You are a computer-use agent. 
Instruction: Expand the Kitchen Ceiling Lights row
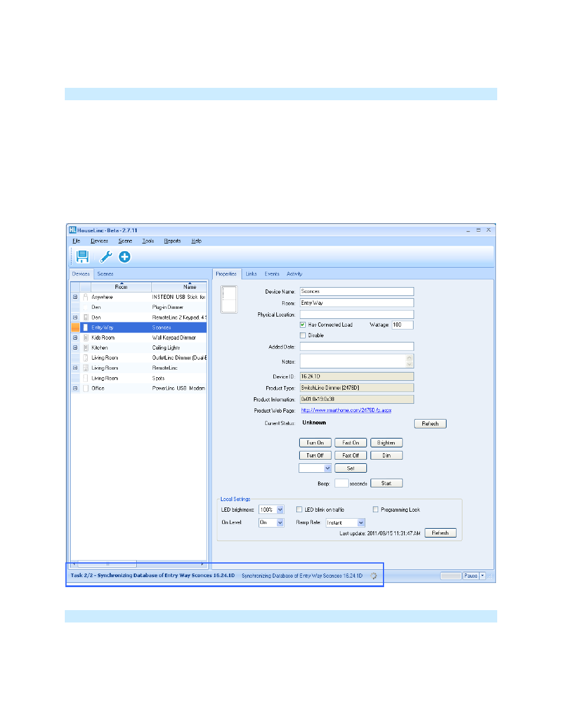[75, 348]
